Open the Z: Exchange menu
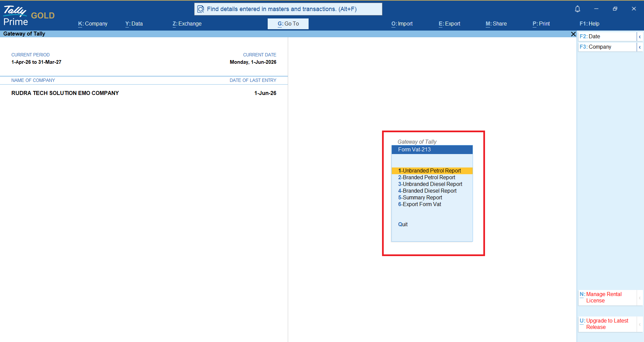The image size is (644, 342). [187, 24]
